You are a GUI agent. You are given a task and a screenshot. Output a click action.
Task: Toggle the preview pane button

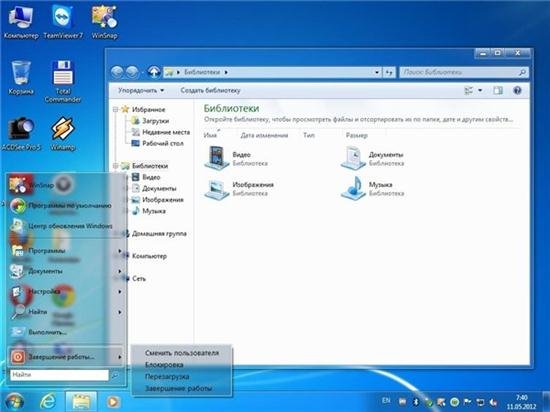pyautogui.click(x=498, y=90)
